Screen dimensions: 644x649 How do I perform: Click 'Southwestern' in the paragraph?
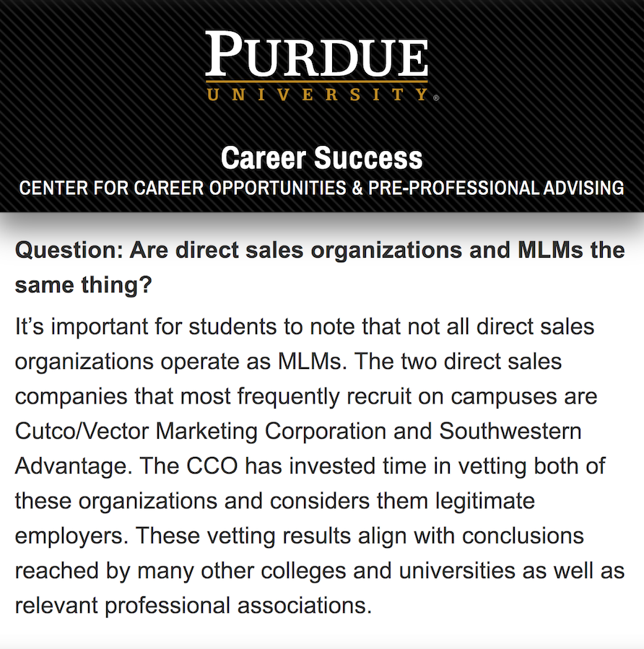(x=510, y=431)
